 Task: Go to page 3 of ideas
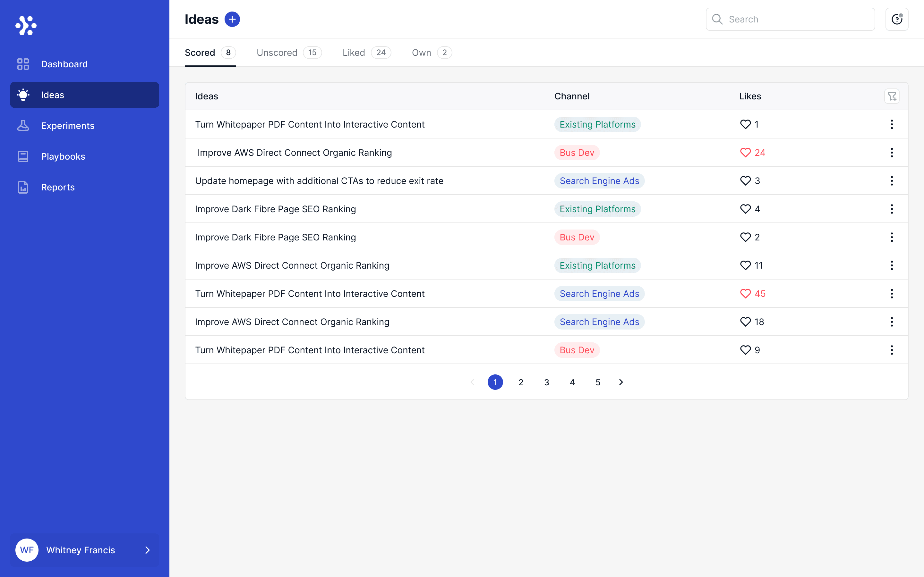coord(546,382)
